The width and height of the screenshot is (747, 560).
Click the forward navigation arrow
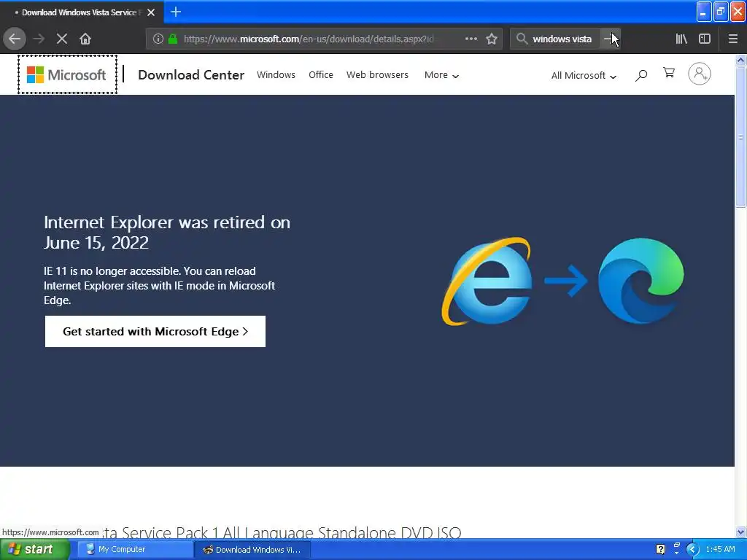click(x=39, y=39)
